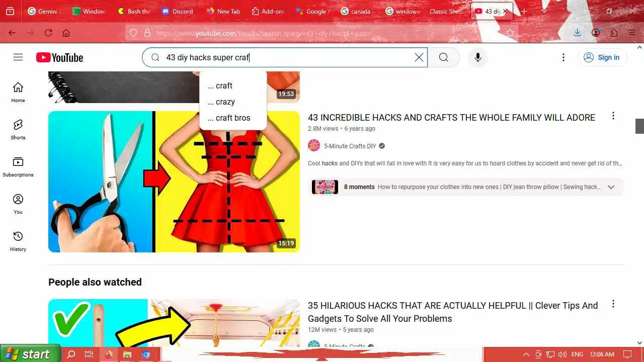
Task: Open the extensions puzzle icon
Action: (614, 33)
